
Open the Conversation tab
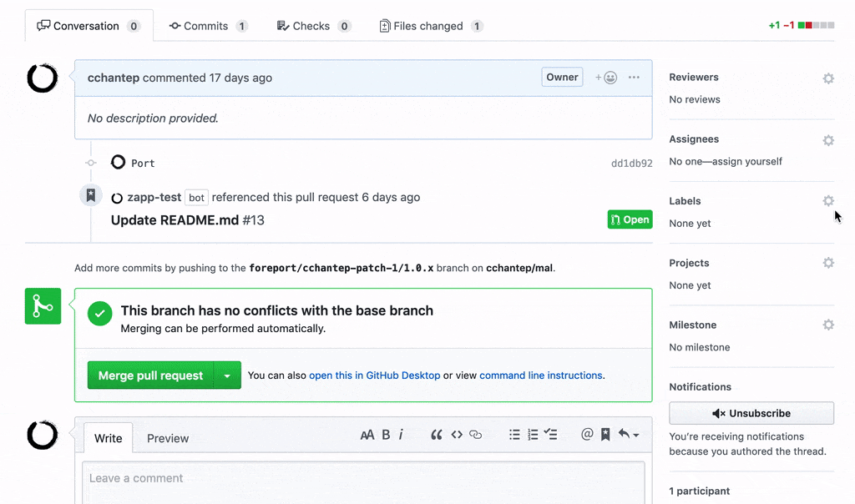89,26
